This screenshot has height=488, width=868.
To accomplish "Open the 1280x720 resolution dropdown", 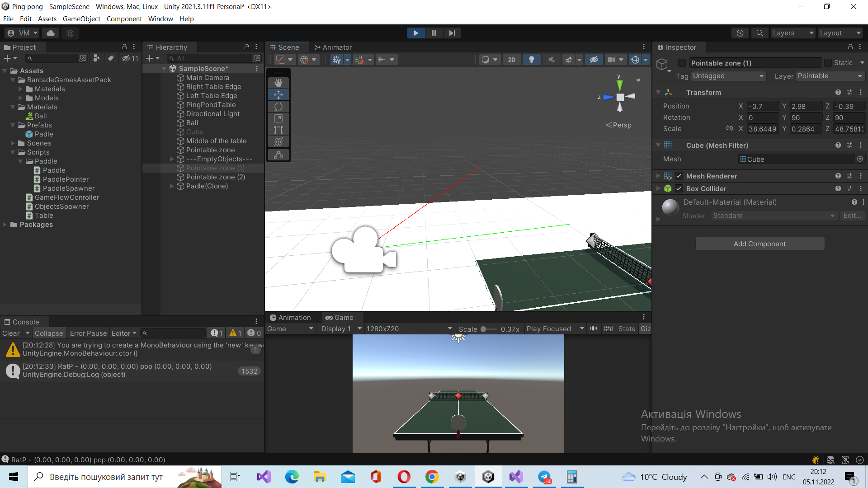I will [409, 328].
